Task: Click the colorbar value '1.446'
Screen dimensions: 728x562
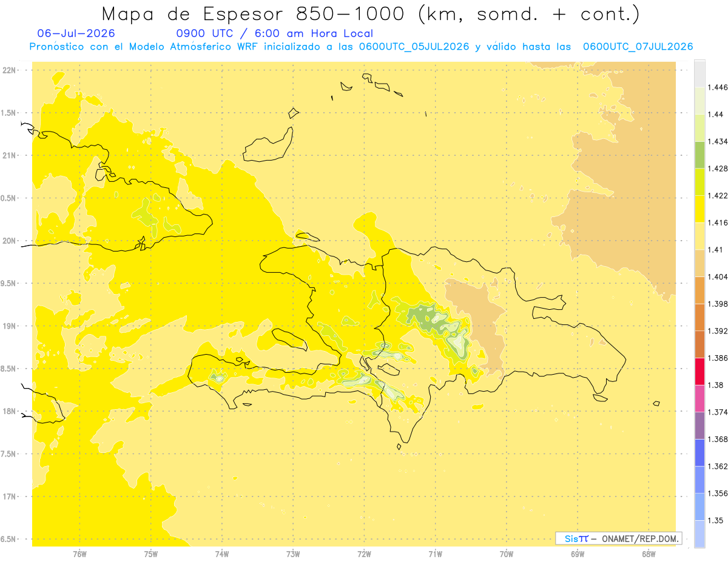Action: pos(717,87)
